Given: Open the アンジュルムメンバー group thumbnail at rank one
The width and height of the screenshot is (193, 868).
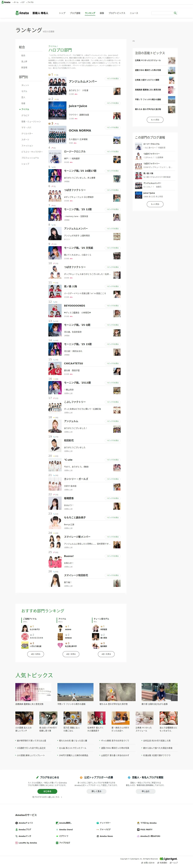Looking at the screenshot, I should pos(57,86).
